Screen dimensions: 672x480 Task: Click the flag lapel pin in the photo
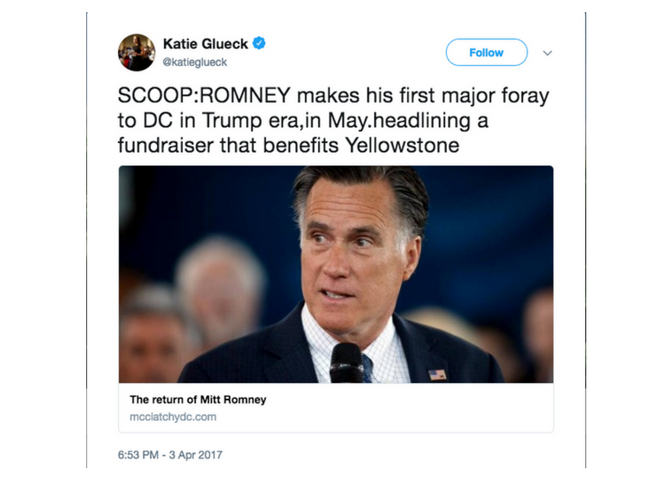click(436, 375)
